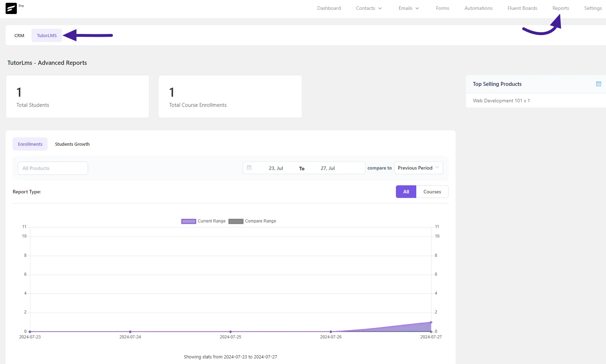The height and width of the screenshot is (364, 606).
Task: Go to Forms in top navigation
Action: point(443,8)
